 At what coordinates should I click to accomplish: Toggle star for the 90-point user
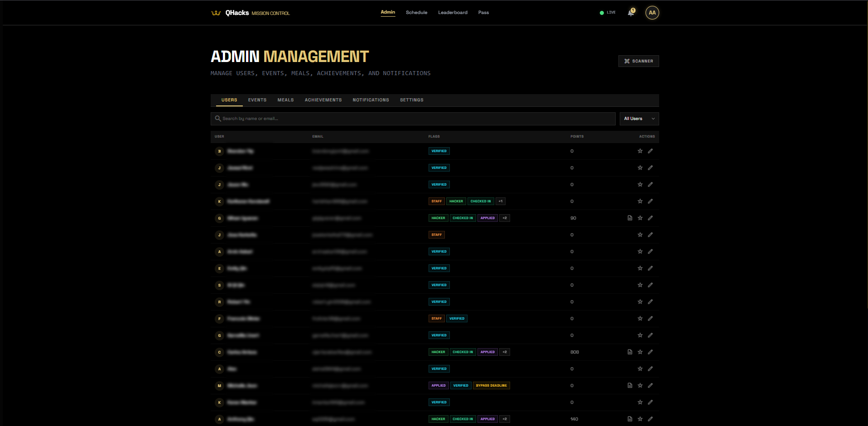point(640,218)
